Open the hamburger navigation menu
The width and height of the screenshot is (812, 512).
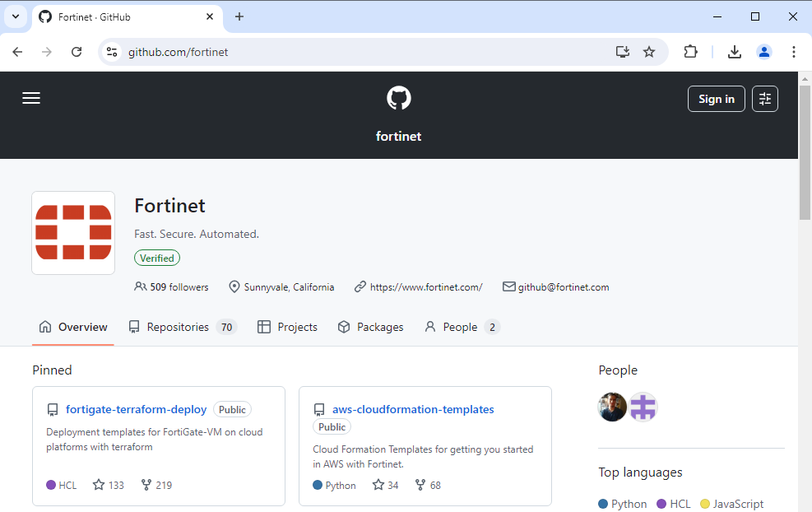click(31, 98)
